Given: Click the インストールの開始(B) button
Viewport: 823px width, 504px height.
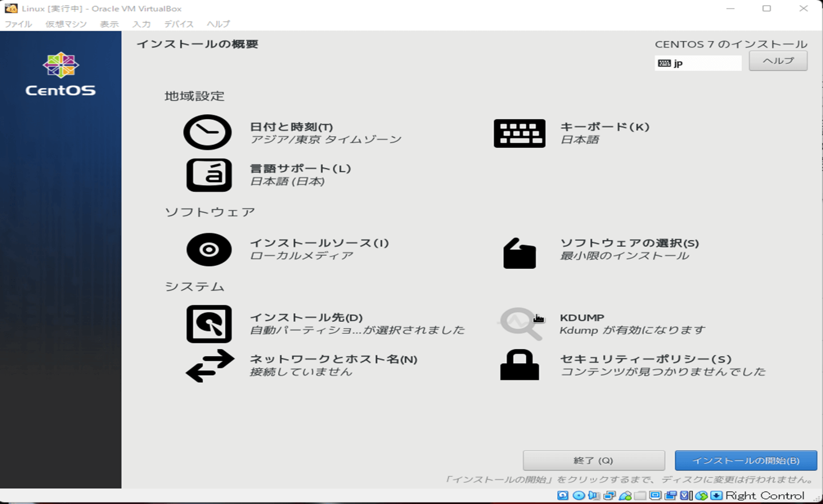Looking at the screenshot, I should click(746, 460).
